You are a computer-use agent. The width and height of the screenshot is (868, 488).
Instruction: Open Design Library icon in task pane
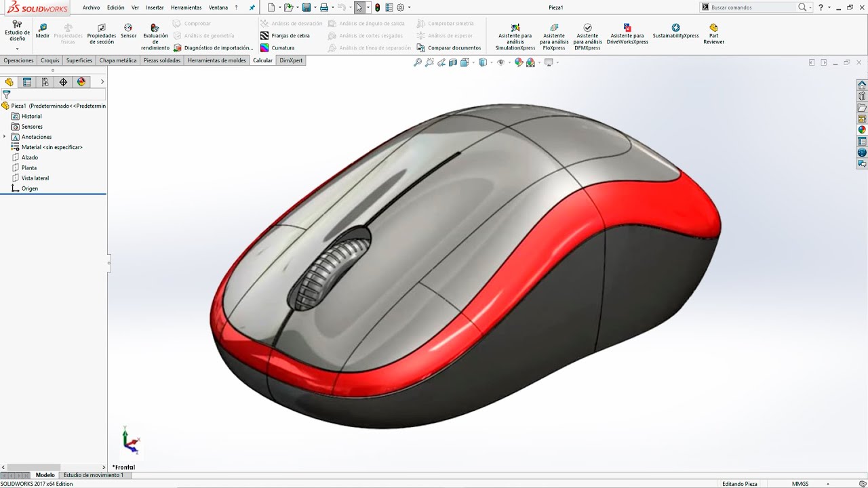click(x=862, y=96)
